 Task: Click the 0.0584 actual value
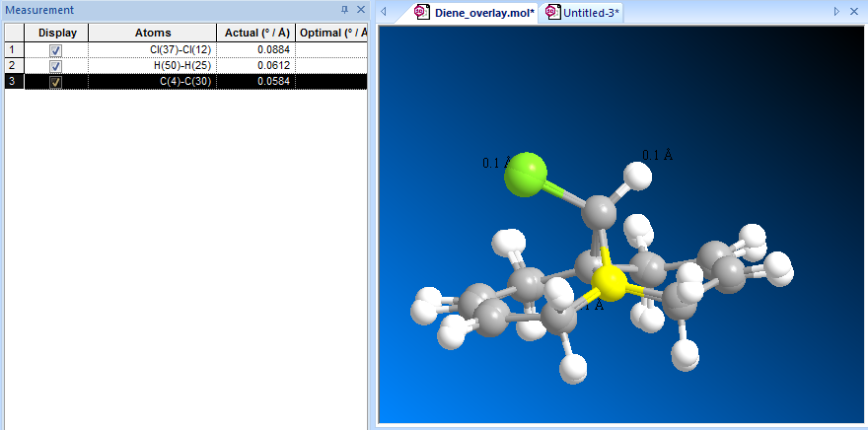[x=273, y=82]
